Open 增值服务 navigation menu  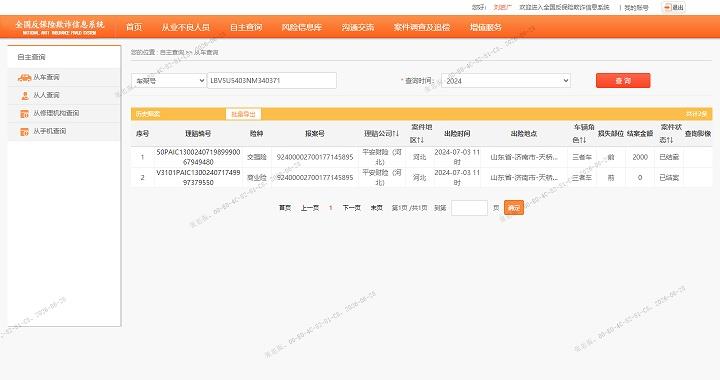point(486,27)
